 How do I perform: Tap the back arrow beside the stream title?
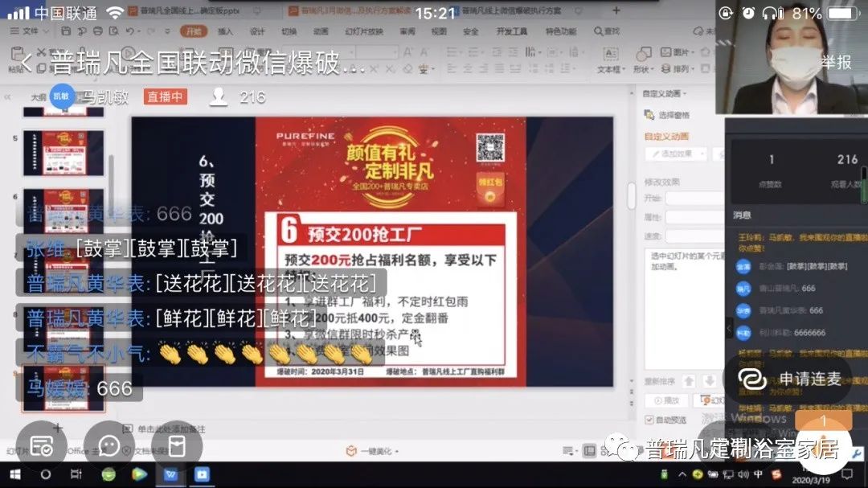click(x=26, y=62)
